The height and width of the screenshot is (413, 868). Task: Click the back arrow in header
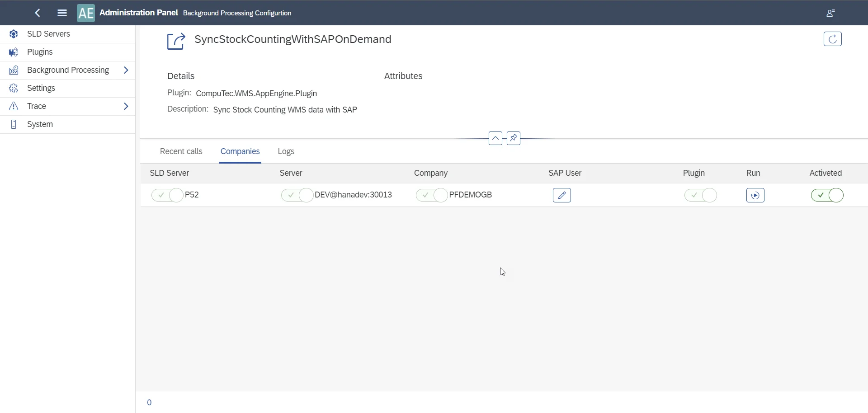[38, 13]
